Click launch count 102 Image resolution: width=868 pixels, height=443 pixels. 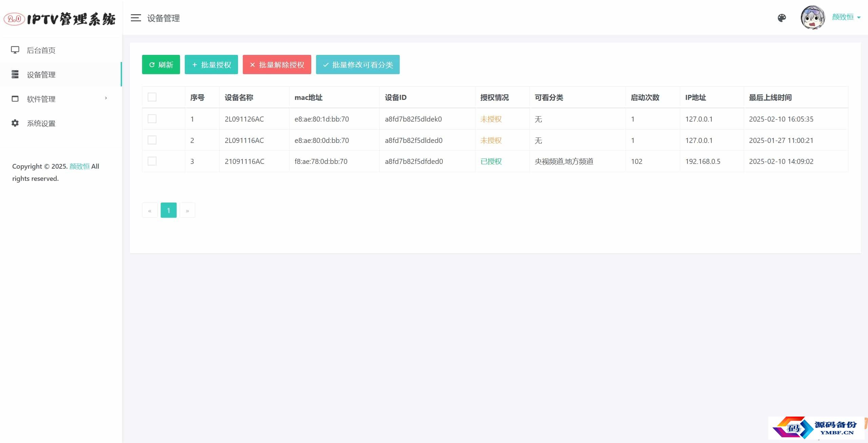(636, 162)
